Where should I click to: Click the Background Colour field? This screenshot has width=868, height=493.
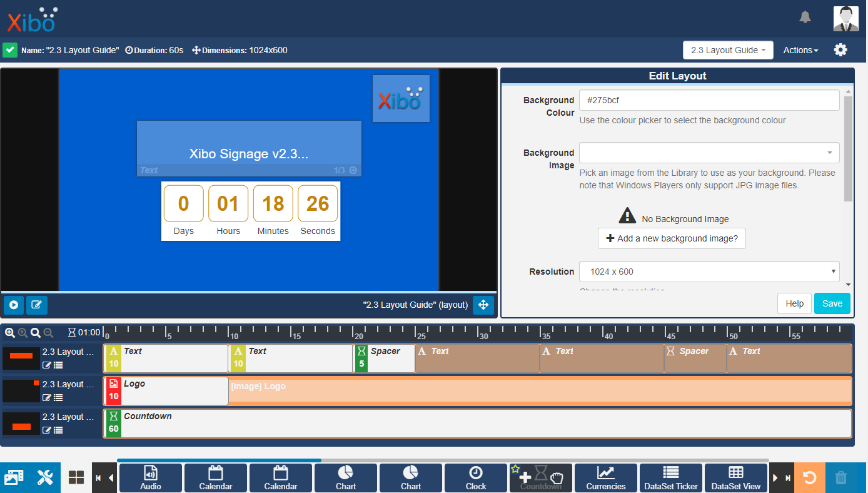pyautogui.click(x=709, y=100)
